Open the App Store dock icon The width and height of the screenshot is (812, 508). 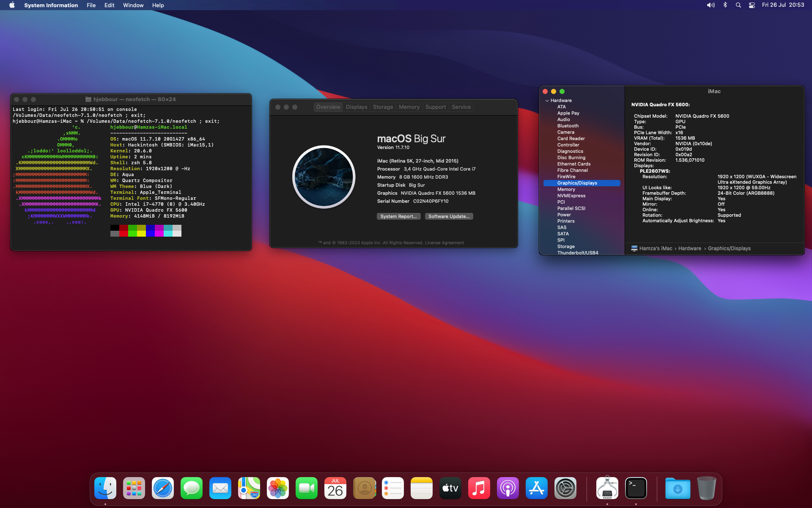click(x=537, y=488)
